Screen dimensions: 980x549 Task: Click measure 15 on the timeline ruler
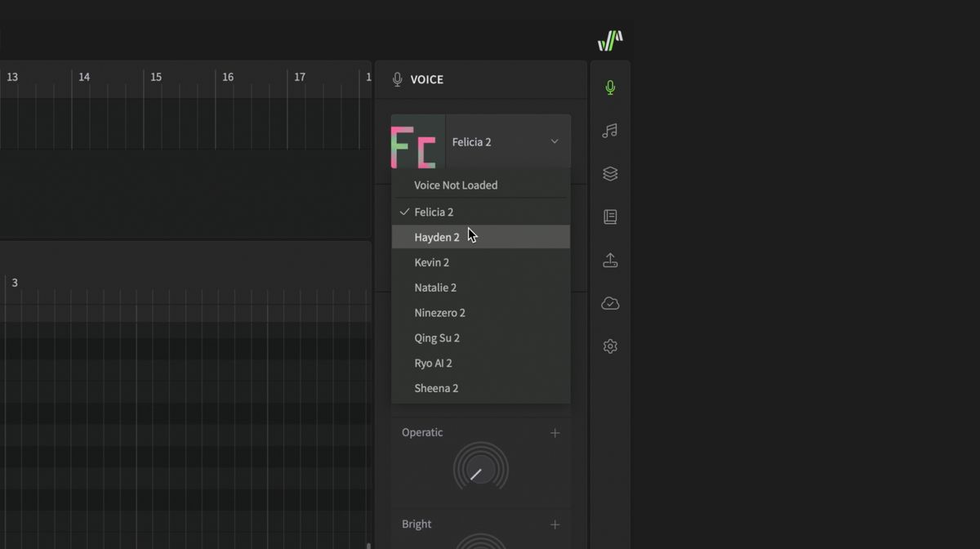point(156,77)
